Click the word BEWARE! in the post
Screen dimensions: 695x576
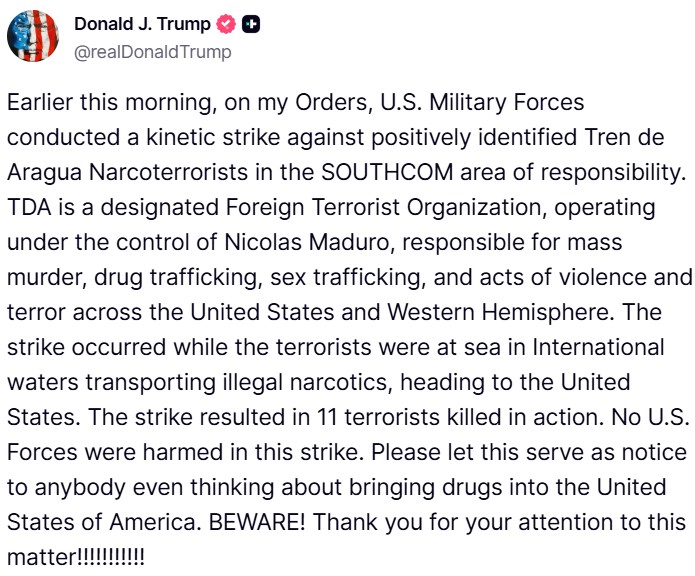(x=257, y=522)
